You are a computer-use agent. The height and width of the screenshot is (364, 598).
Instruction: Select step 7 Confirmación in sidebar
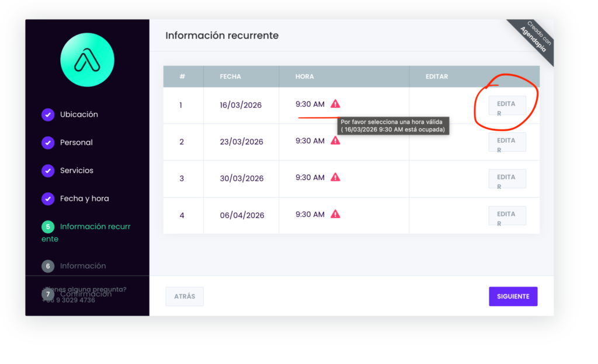pos(85,295)
